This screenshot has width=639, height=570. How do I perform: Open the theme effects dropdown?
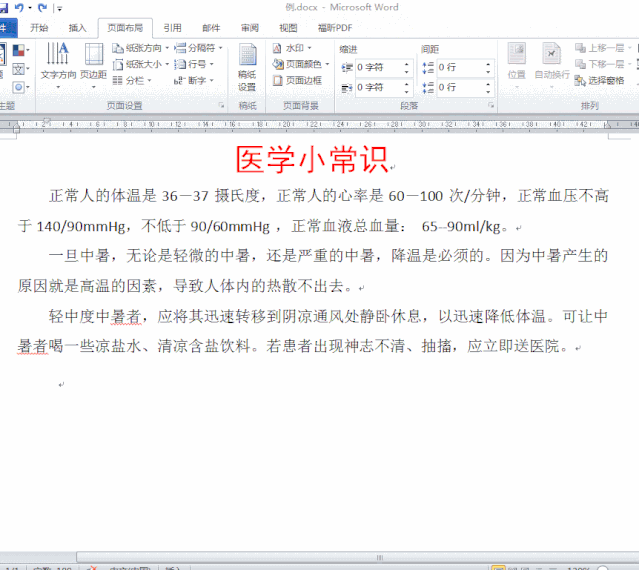pos(21,87)
